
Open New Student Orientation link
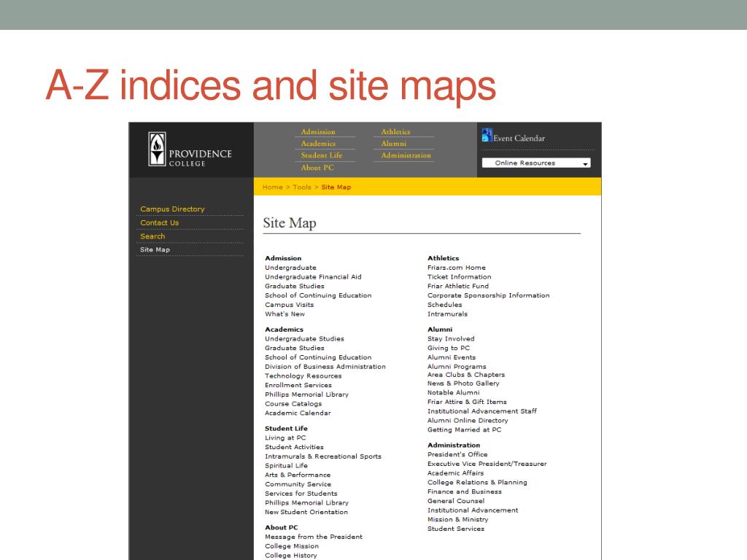[x=306, y=512]
